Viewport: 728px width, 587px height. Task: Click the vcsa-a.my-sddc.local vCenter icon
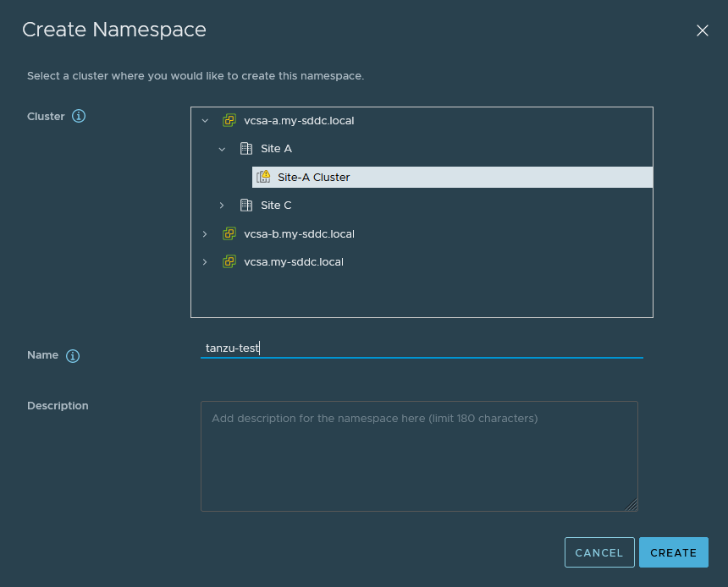[229, 121]
